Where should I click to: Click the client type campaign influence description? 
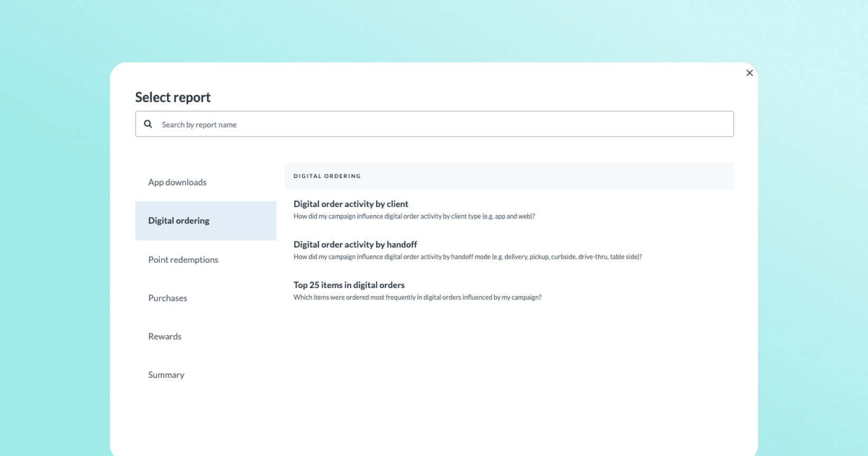(414, 216)
